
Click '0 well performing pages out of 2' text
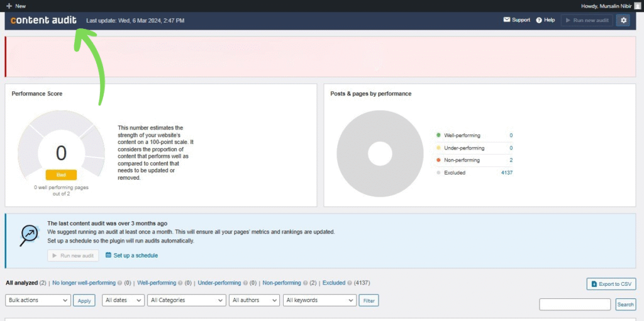[61, 190]
